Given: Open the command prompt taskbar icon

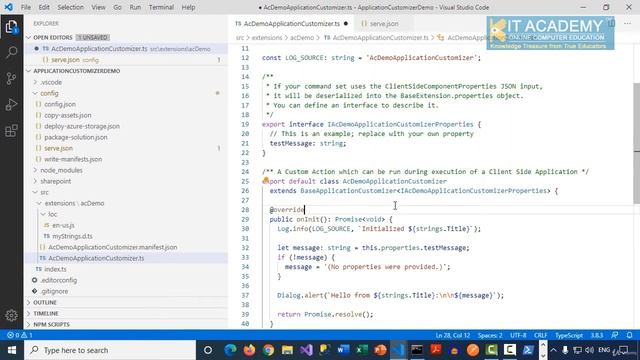Looking at the screenshot, I should click(x=417, y=350).
